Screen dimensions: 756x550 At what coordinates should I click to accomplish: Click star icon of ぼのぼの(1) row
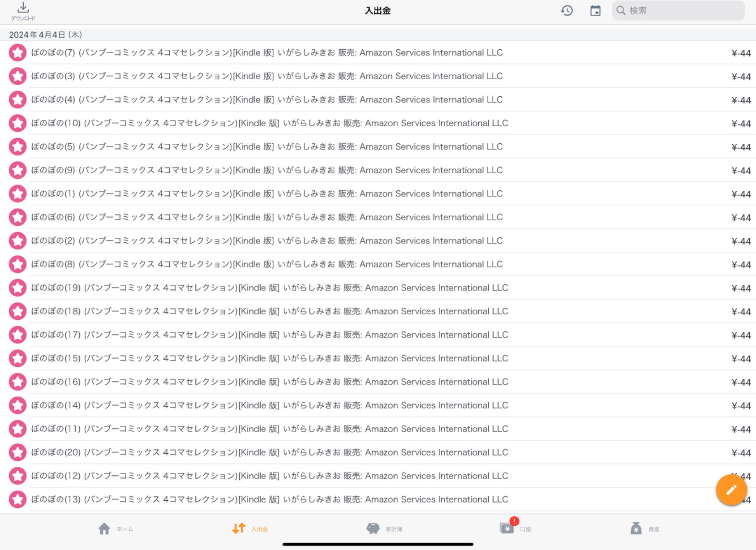[18, 194]
